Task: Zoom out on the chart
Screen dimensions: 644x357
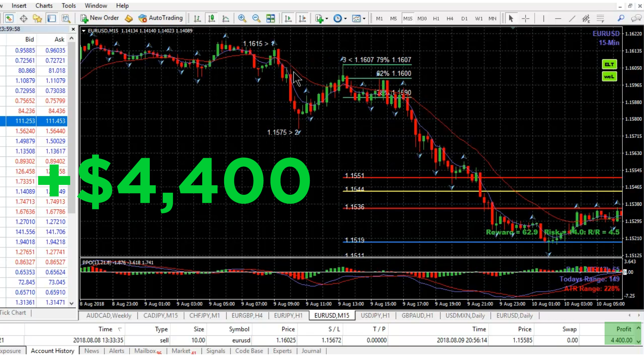Action: pos(256,18)
